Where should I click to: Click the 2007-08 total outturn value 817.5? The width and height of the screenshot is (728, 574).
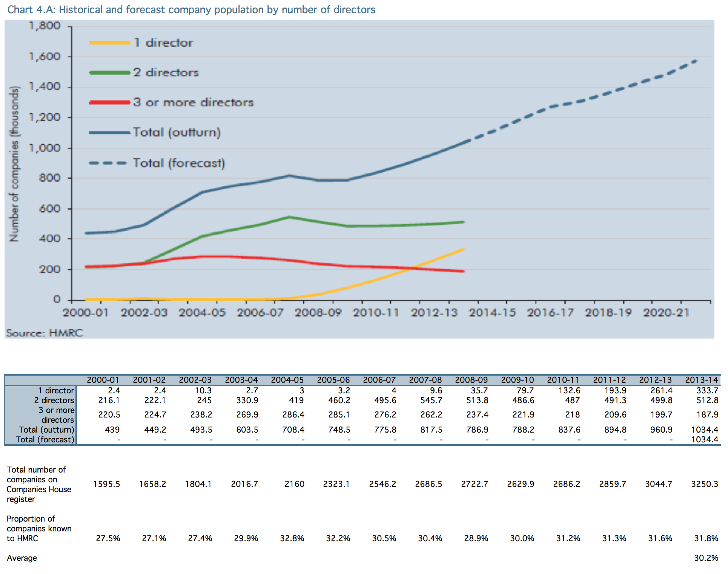coord(431,430)
